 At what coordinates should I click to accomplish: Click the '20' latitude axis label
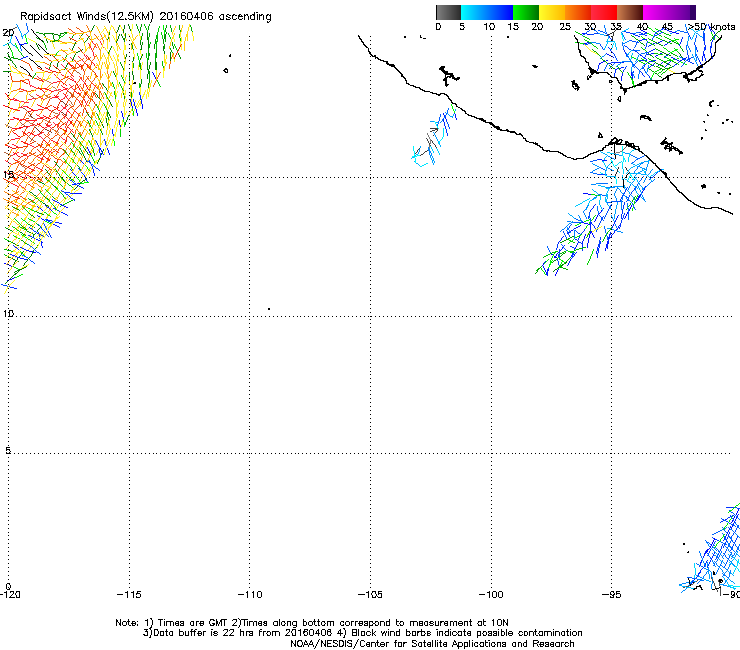tap(8, 33)
